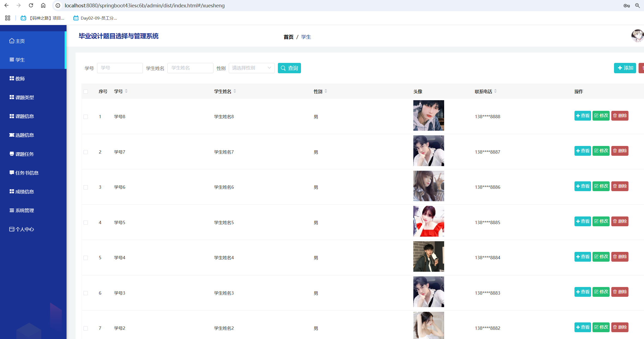Open the browser apps grid icon

click(8, 18)
